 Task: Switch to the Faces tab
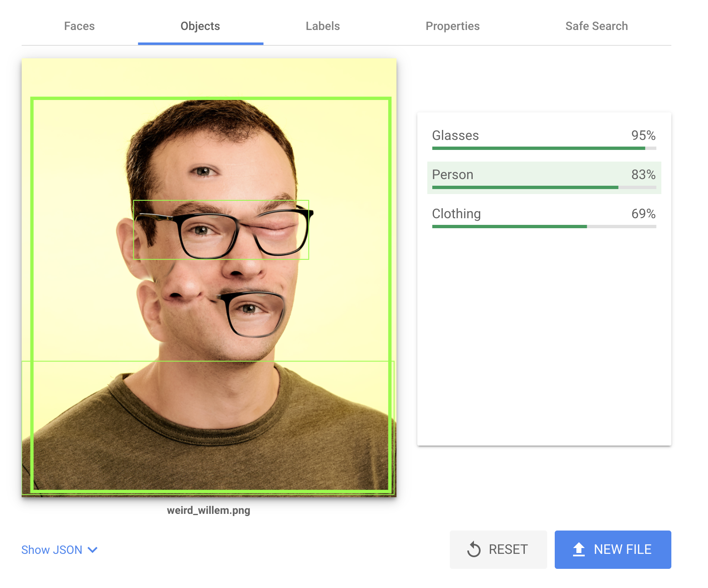point(79,26)
